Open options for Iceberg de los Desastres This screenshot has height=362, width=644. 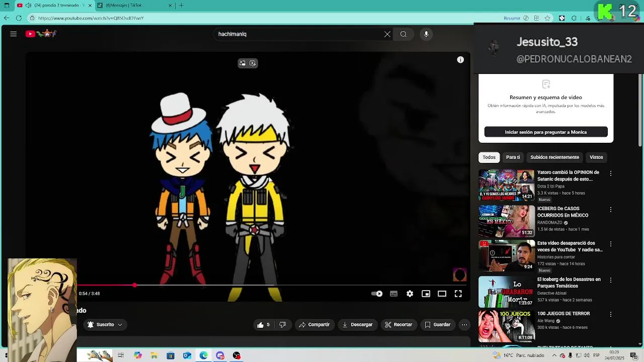pyautogui.click(x=611, y=280)
